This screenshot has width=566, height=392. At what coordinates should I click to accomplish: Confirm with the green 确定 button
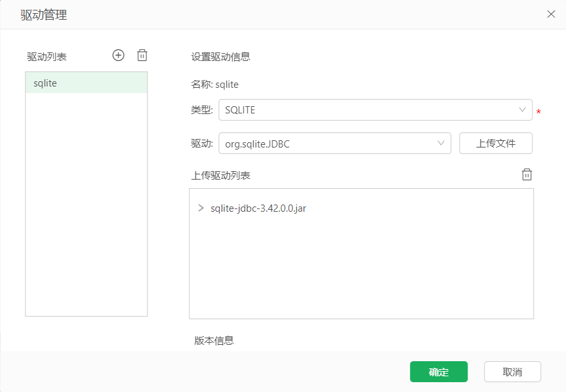pos(439,372)
